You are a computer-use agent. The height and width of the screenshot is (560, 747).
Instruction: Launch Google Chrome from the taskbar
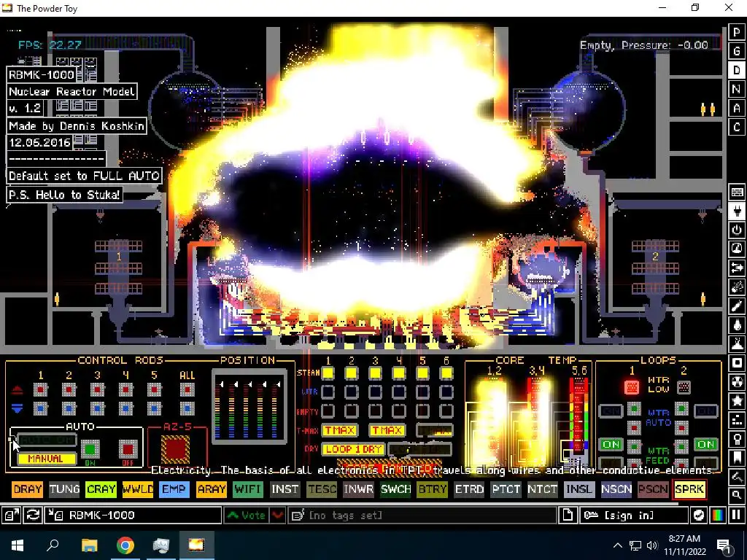click(x=125, y=545)
